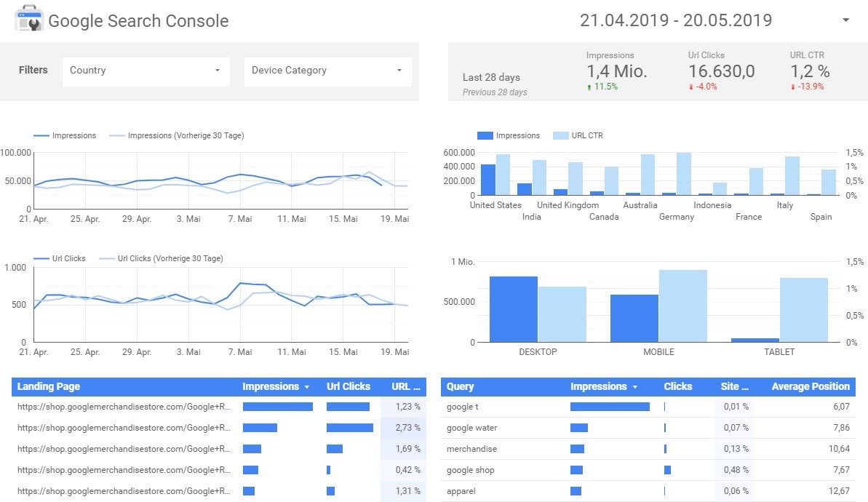
Task: Click the Site ... column header
Action: (734, 386)
